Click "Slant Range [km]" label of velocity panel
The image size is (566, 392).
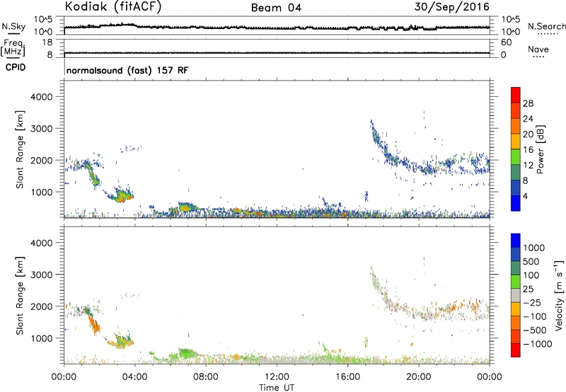pyautogui.click(x=20, y=296)
